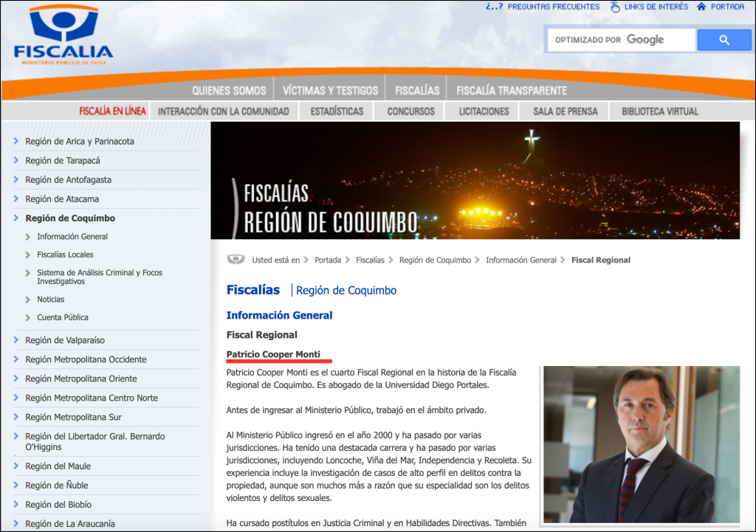
Task: Select Región del Maule
Action: click(58, 466)
